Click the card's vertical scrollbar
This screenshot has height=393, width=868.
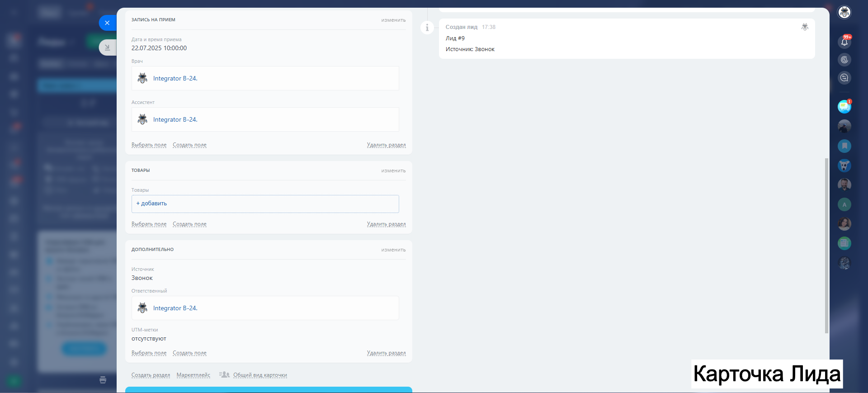pyautogui.click(x=826, y=246)
